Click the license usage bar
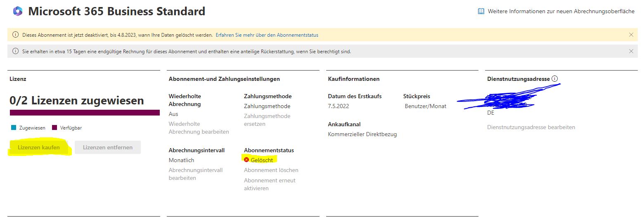The height and width of the screenshot is (217, 644). click(85, 113)
